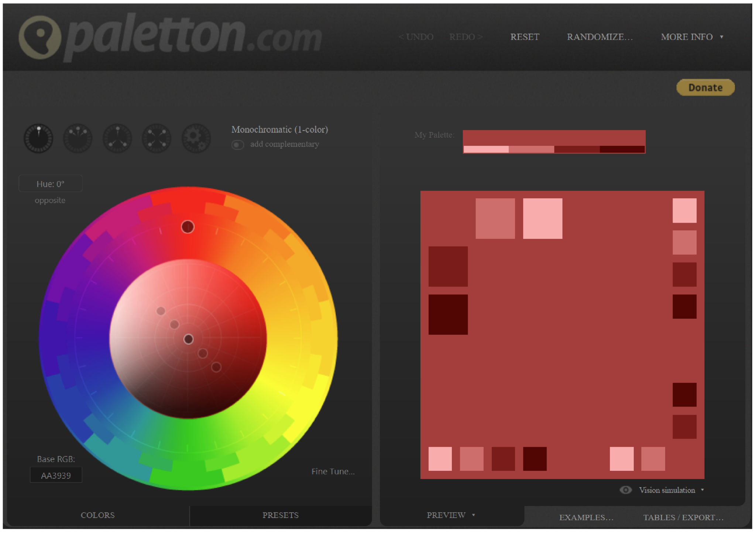The width and height of the screenshot is (756, 534).
Task: Switch to the PRESETS tab
Action: pyautogui.click(x=281, y=515)
